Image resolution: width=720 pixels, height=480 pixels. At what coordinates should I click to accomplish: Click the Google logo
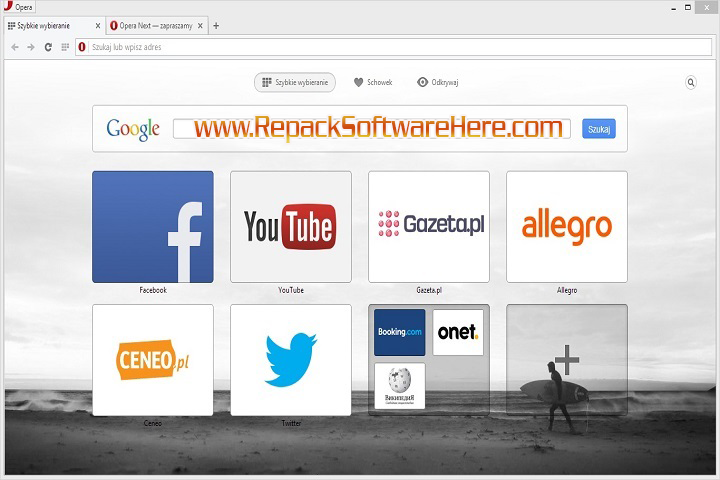133,129
